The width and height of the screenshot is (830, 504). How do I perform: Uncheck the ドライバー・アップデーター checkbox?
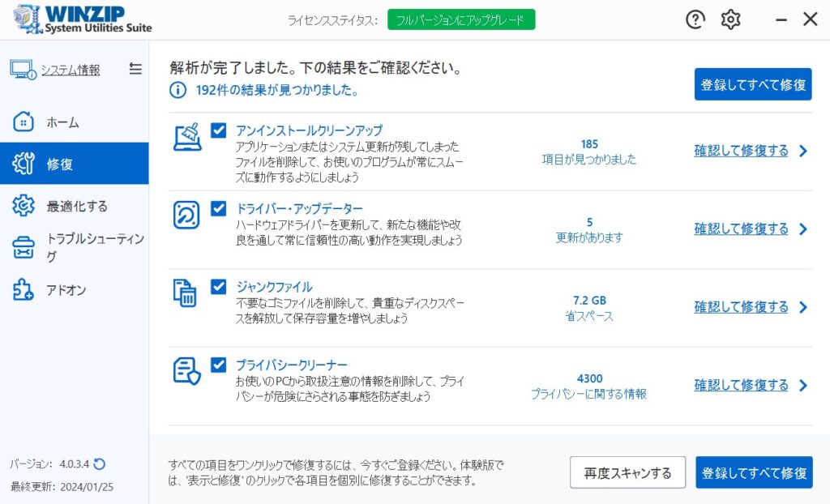coord(219,208)
